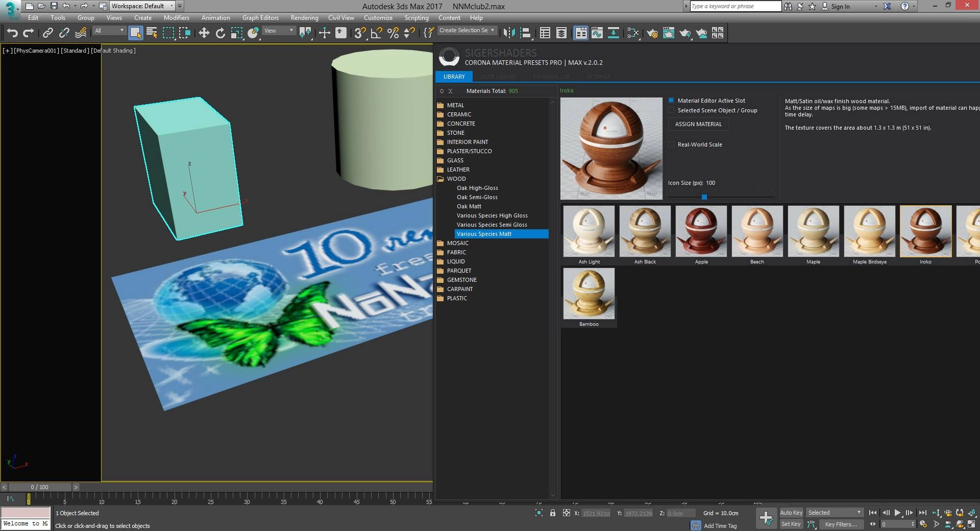Image resolution: width=980 pixels, height=531 pixels.
Task: Click the Undo arrow in main toolbar
Action: pyautogui.click(x=12, y=33)
